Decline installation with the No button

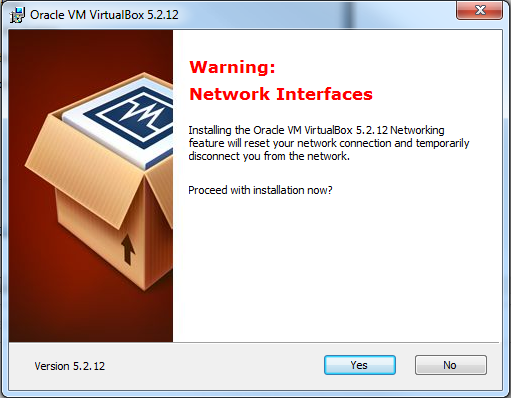[450, 365]
